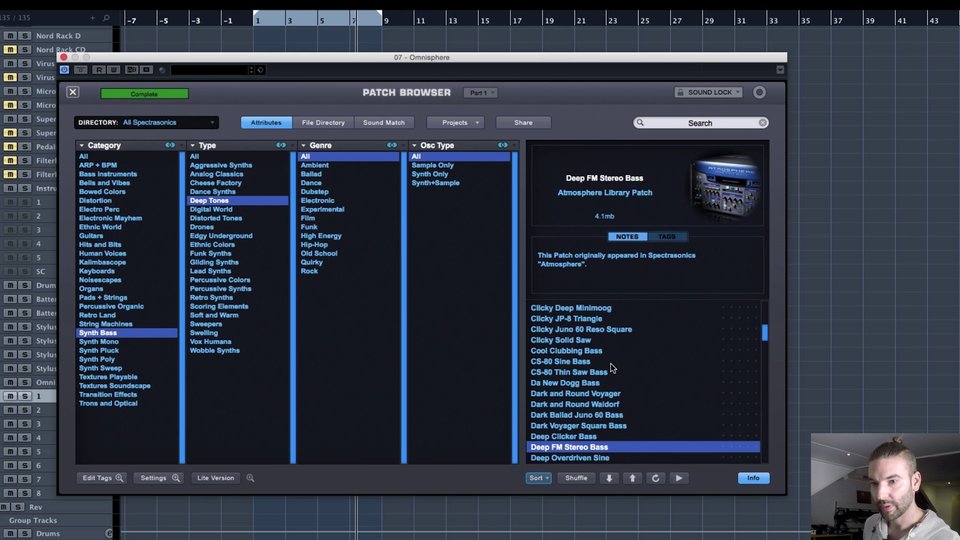Click the Sound Lock padlock icon
Image resolution: width=960 pixels, height=540 pixels.
coord(680,92)
